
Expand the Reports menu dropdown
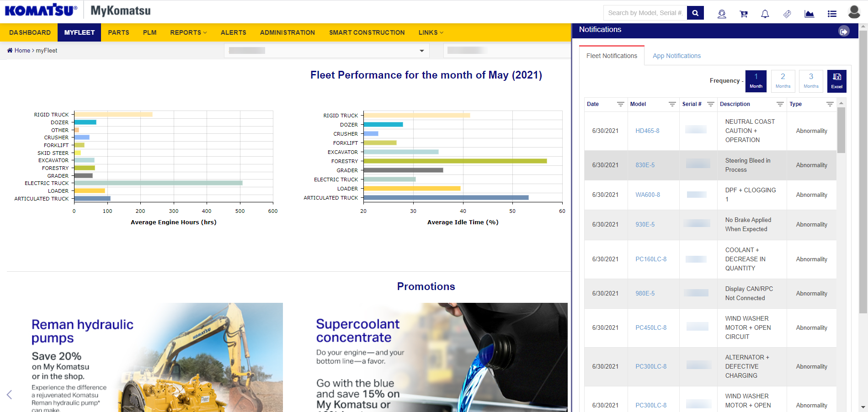[x=188, y=32]
